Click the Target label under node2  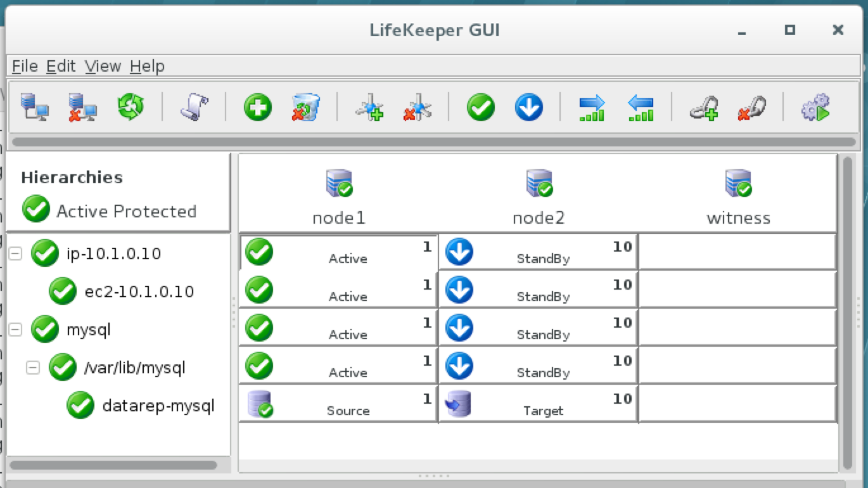(543, 411)
